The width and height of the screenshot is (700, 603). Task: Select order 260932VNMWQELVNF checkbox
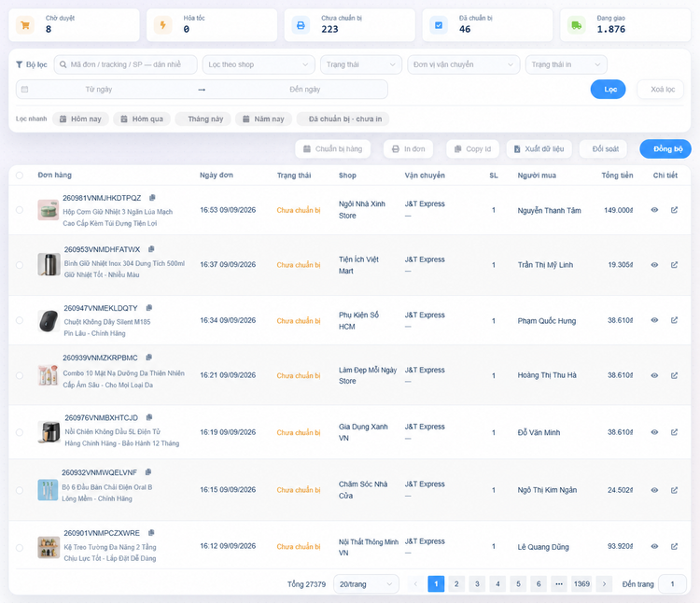(x=20, y=490)
